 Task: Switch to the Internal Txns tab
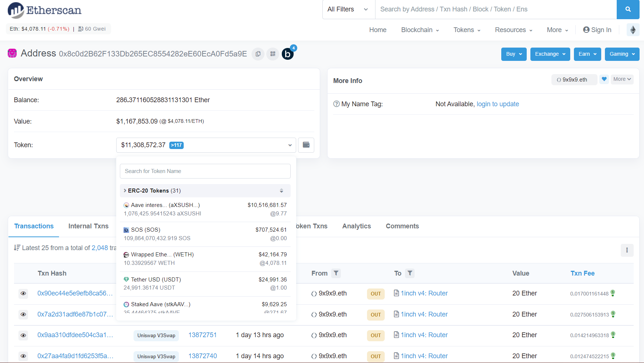pyautogui.click(x=89, y=226)
